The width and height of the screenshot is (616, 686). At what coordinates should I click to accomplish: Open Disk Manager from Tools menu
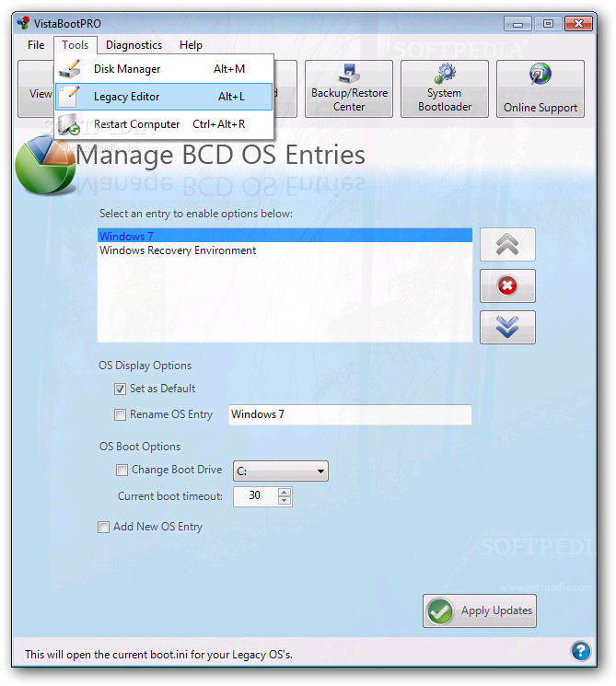164,69
